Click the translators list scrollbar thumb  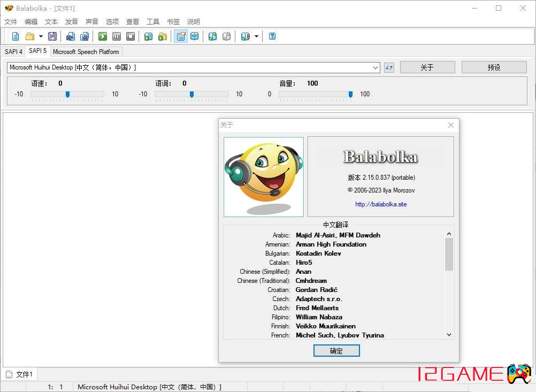(x=449, y=254)
